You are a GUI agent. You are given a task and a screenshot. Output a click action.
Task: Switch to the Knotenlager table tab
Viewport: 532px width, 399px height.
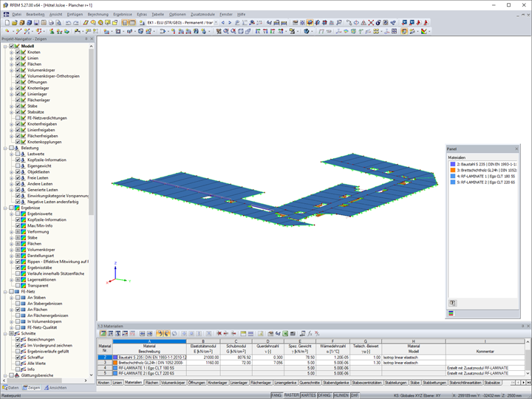(x=217, y=383)
